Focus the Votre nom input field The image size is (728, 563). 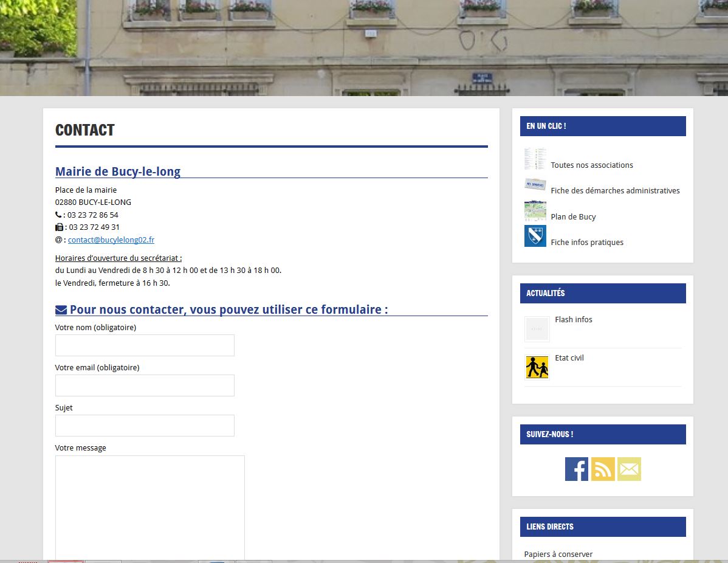click(x=145, y=345)
